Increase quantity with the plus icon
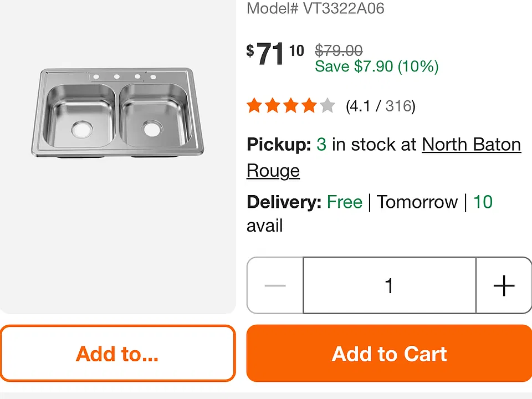Screen dimensions: 532x399 504,285
